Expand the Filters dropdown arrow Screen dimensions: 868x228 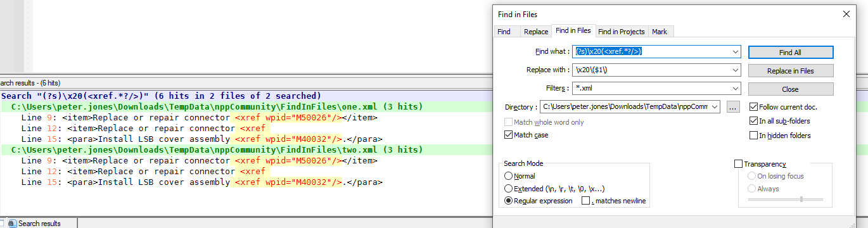(x=735, y=88)
